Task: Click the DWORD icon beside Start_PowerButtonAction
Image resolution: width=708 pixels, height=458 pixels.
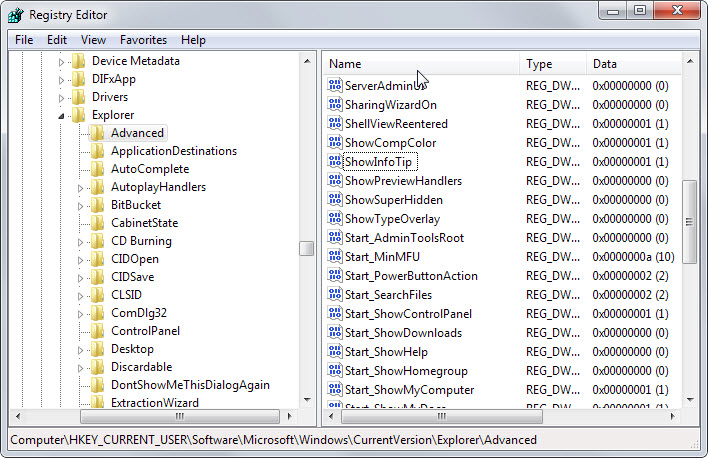Action: 335,275
